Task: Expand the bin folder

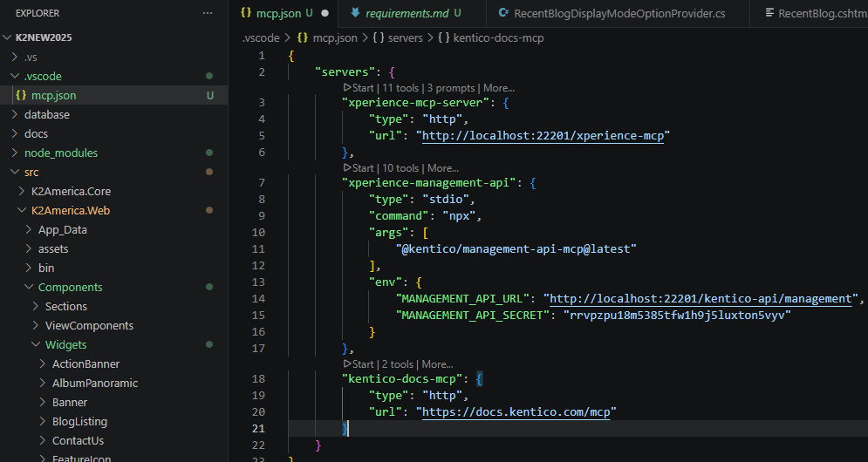Action: [29, 268]
